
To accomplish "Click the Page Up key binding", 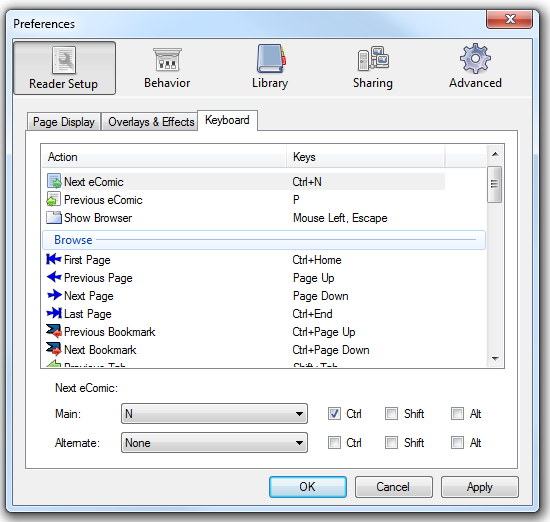I will [314, 278].
